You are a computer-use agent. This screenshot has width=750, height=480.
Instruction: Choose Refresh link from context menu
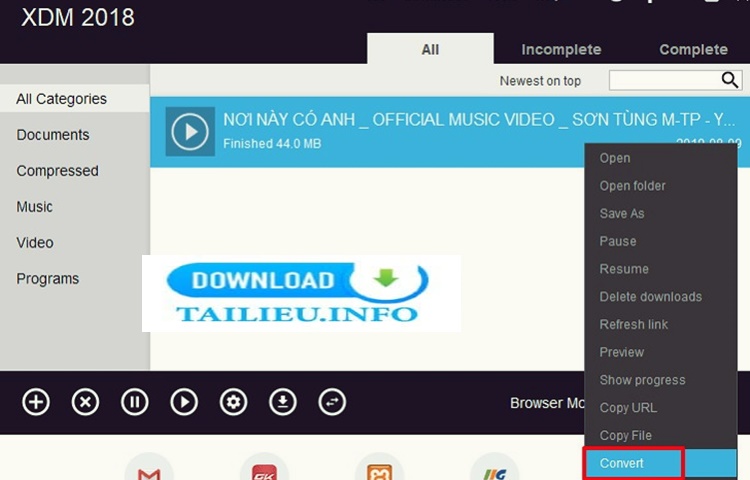click(x=660, y=324)
